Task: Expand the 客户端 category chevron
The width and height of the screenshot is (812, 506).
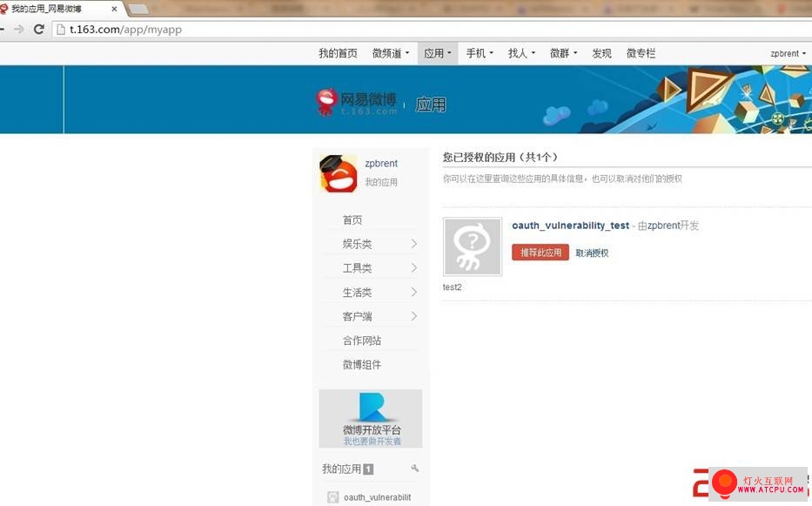Action: pyautogui.click(x=414, y=316)
